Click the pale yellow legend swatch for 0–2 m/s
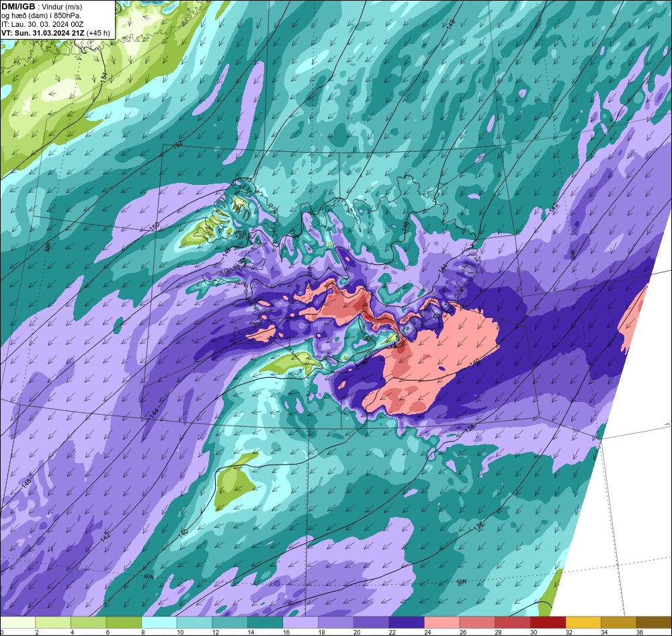 [x=17, y=623]
